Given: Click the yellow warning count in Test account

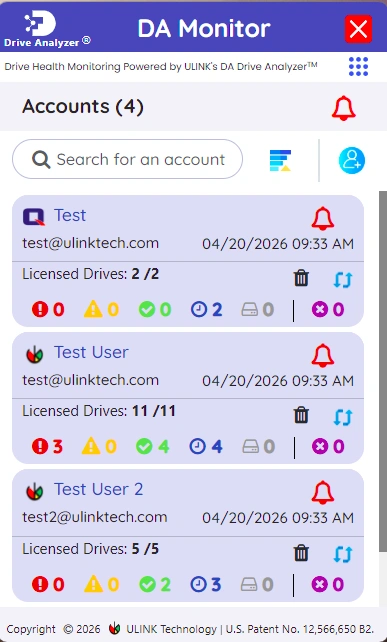Looking at the screenshot, I should (102, 310).
